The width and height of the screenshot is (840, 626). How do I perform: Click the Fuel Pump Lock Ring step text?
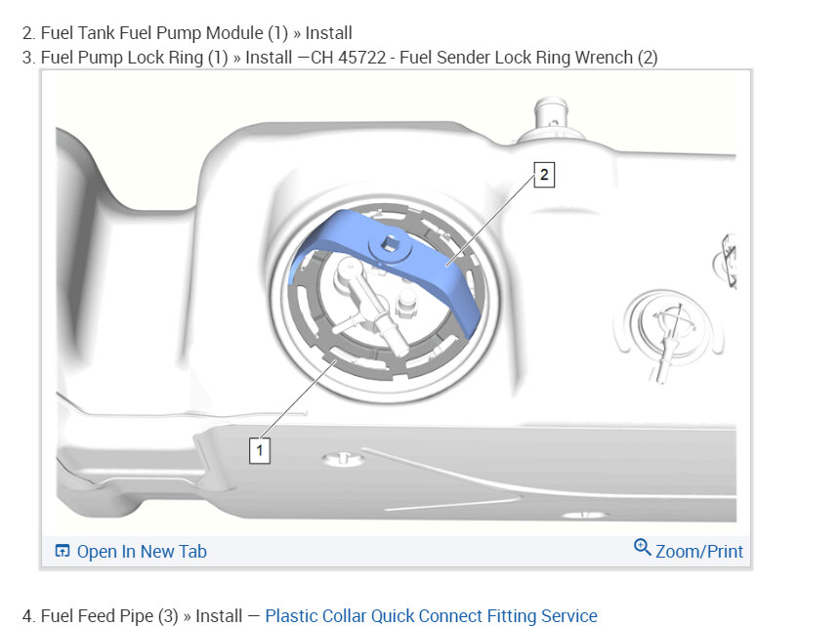(x=125, y=58)
